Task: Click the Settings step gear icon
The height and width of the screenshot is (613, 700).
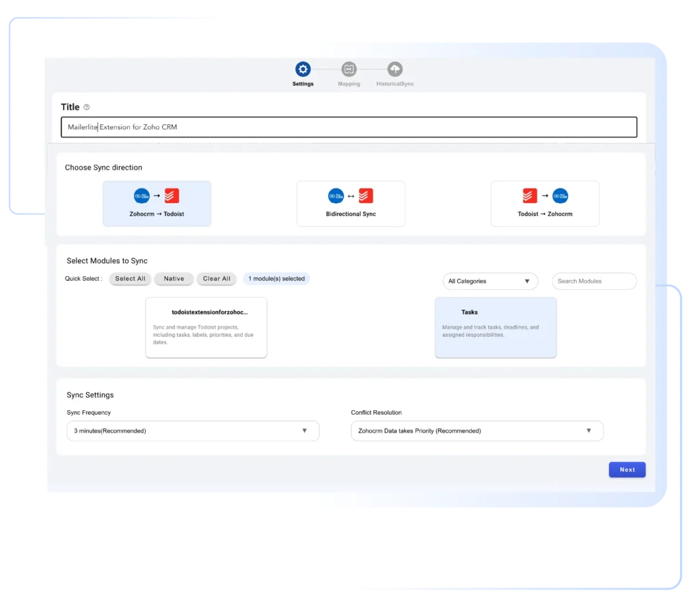Action: [x=303, y=69]
